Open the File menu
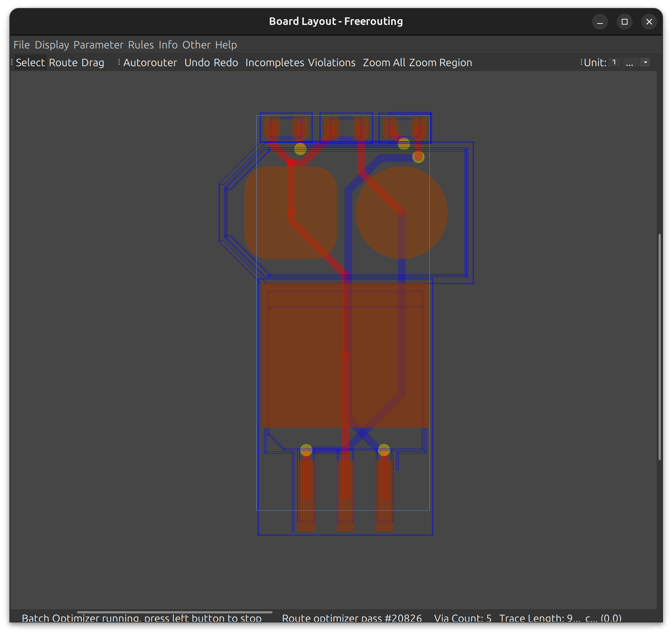Image resolution: width=672 pixels, height=634 pixels. (x=21, y=44)
